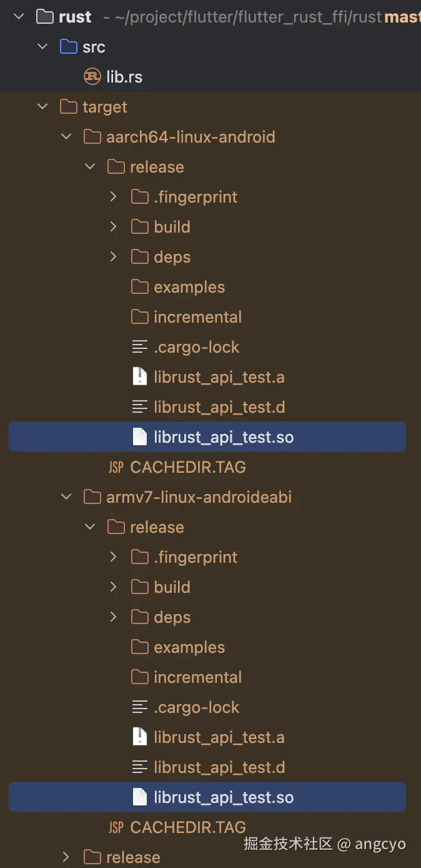Click the JSP icon of the first CACHEDIR.TAG
The width and height of the screenshot is (421, 868).
pos(116,467)
